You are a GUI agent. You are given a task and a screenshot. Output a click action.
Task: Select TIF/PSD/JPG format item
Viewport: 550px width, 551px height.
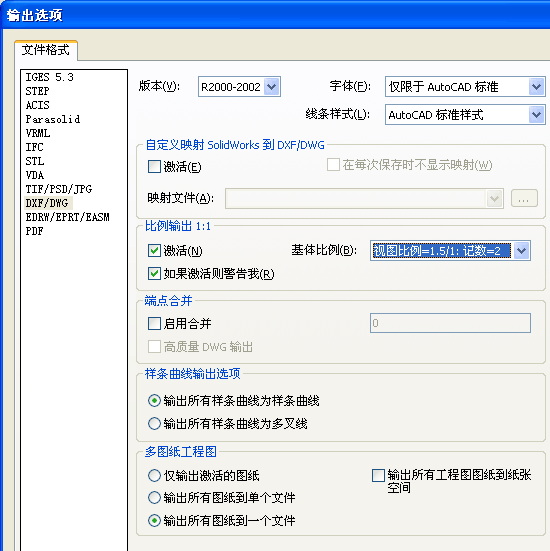(59, 189)
